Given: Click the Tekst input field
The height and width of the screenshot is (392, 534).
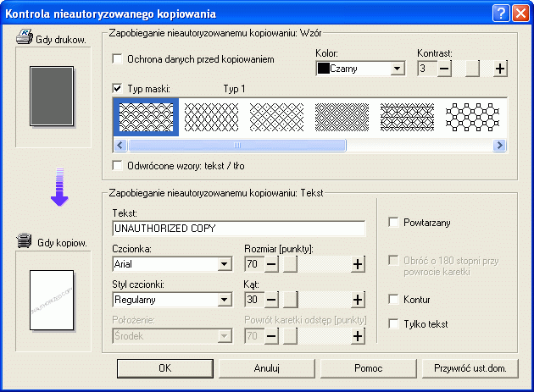Looking at the screenshot, I should [238, 229].
